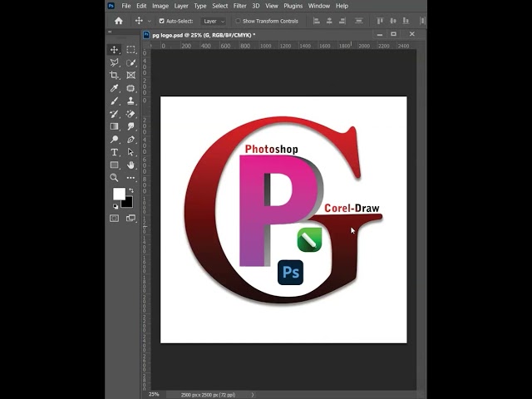Open the Image menu
Image resolution: width=532 pixels, height=399 pixels.
pos(160,6)
